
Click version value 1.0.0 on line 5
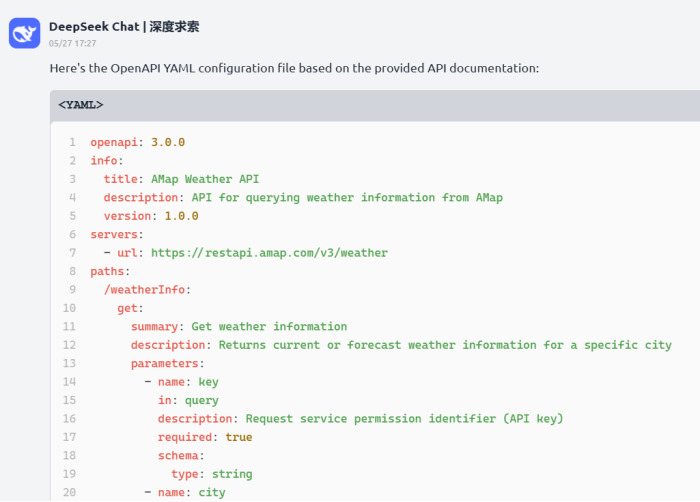(x=181, y=216)
